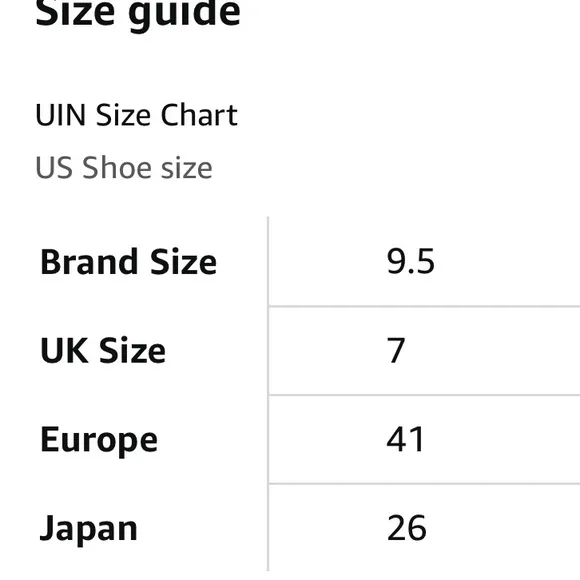Click the word Shoe in gray label

point(116,168)
